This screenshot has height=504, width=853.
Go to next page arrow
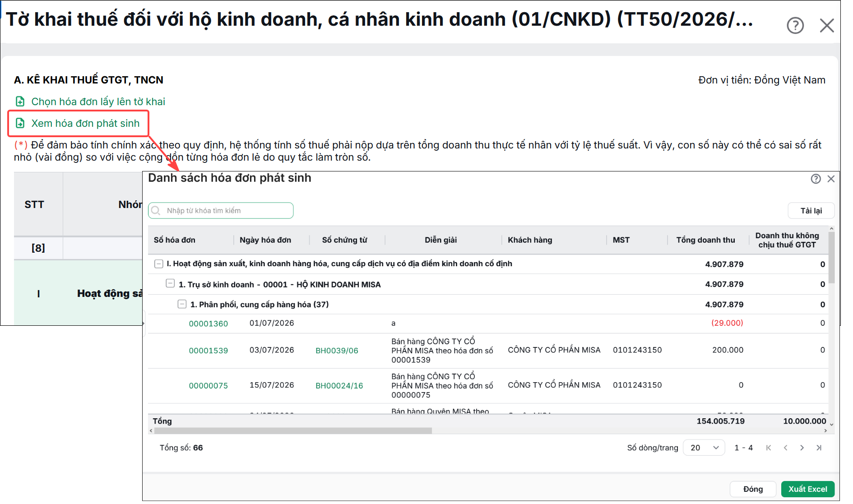coord(802,448)
